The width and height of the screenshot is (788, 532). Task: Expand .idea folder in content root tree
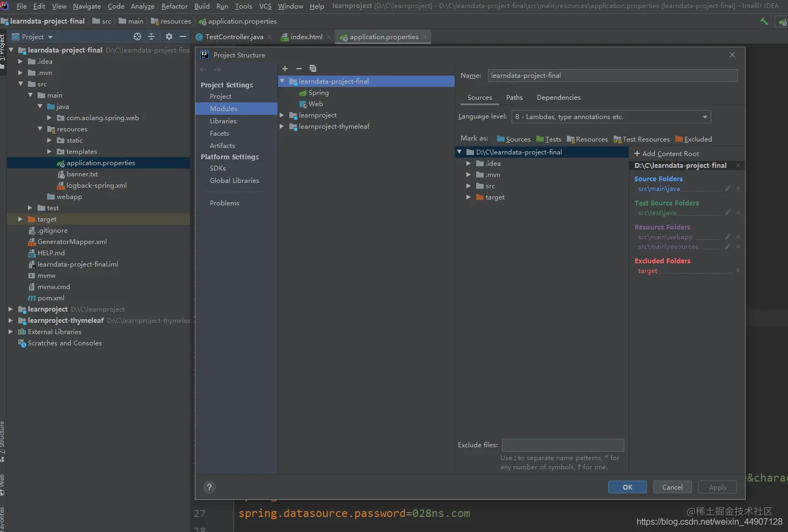pyautogui.click(x=468, y=164)
